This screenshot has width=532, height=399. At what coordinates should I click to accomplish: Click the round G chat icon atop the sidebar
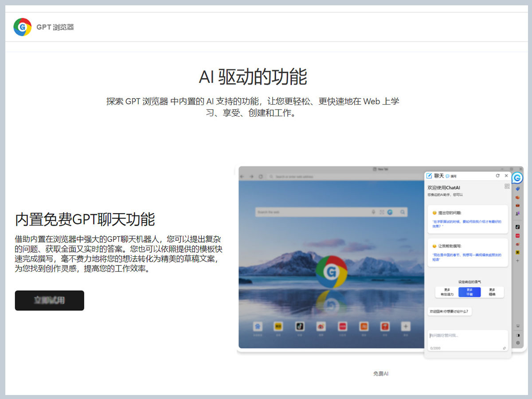click(517, 178)
